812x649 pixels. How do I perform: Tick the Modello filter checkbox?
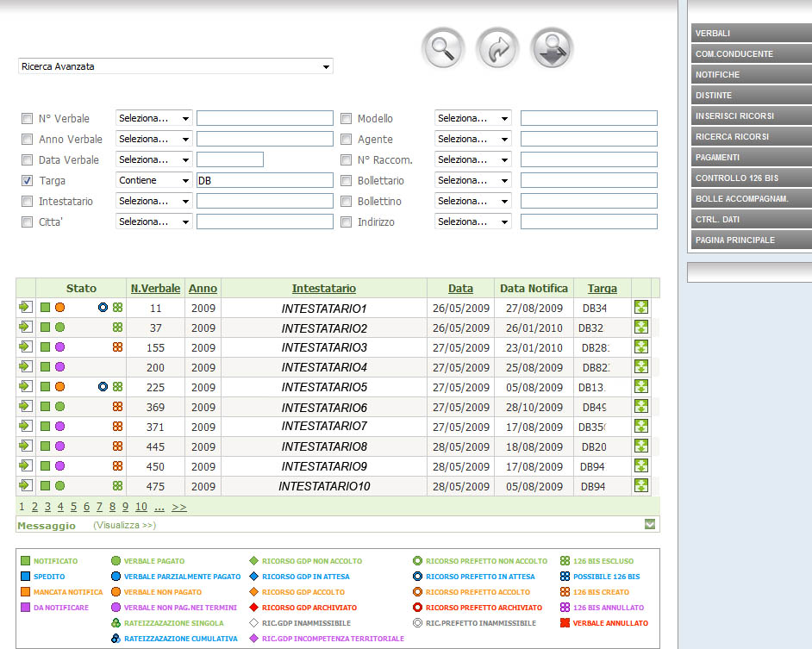click(346, 119)
